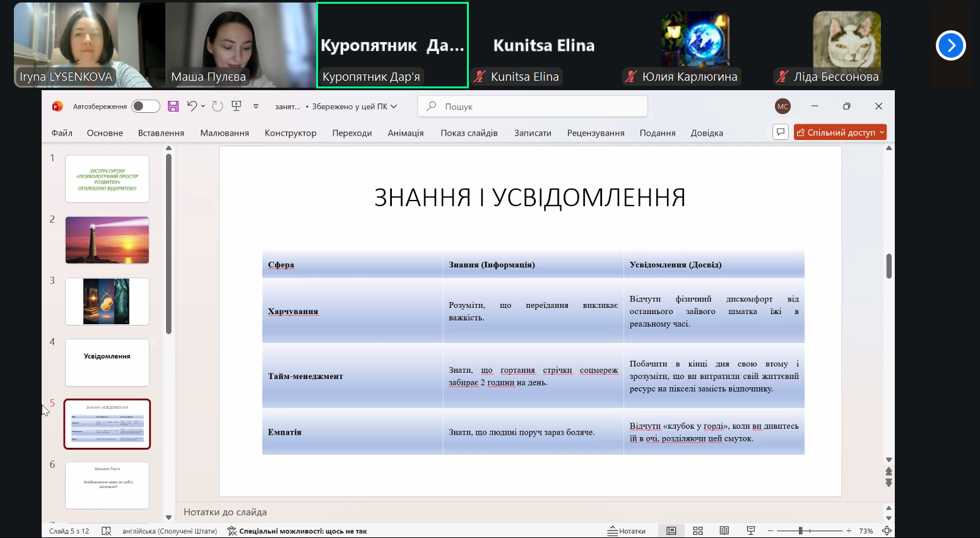Viewport: 980px width, 538px height.
Task: Open the Вставлення ribbon tab
Action: [x=161, y=133]
